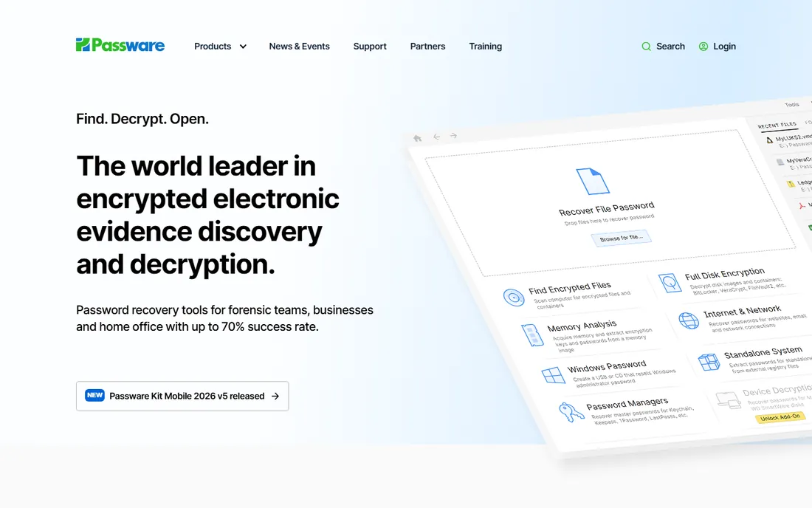Click the Recover File Password heading
Screen dimensions: 812x508
point(606,208)
